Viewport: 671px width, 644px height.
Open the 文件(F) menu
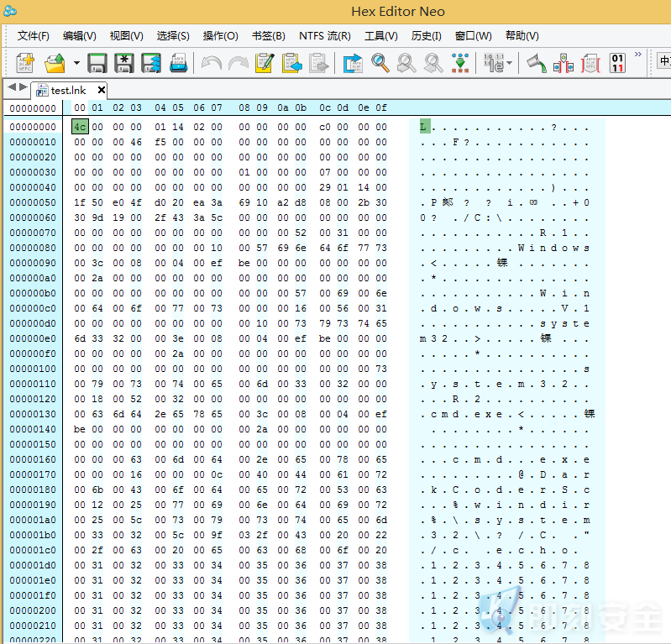tap(34, 36)
